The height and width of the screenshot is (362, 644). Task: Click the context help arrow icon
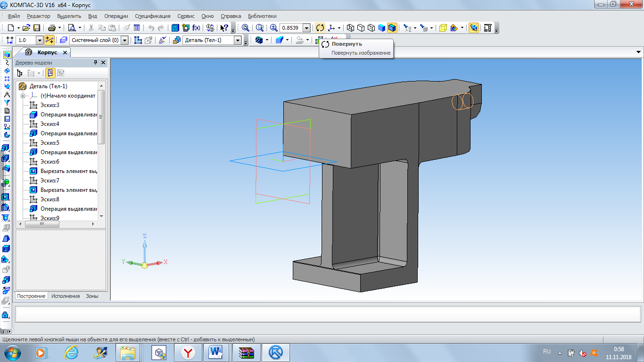click(x=224, y=28)
